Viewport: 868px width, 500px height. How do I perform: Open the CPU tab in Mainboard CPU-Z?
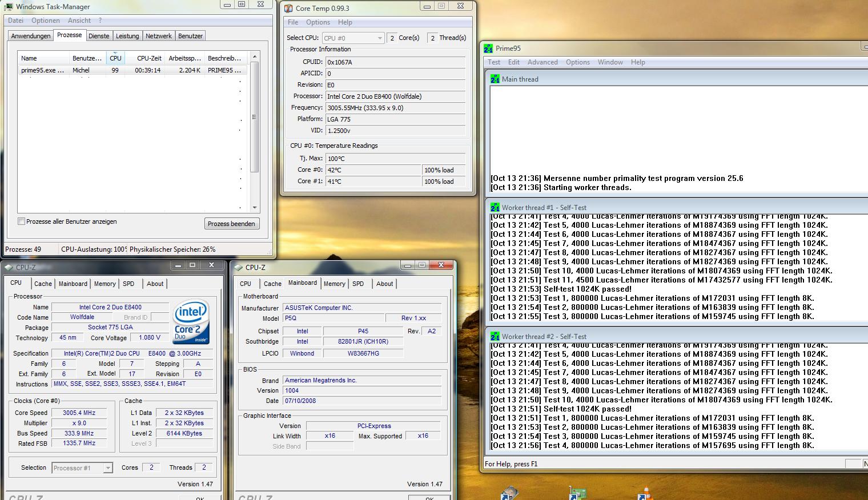tap(246, 284)
